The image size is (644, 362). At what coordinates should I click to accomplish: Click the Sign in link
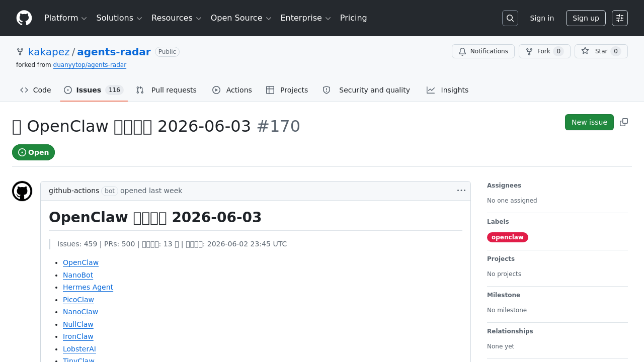[542, 18]
